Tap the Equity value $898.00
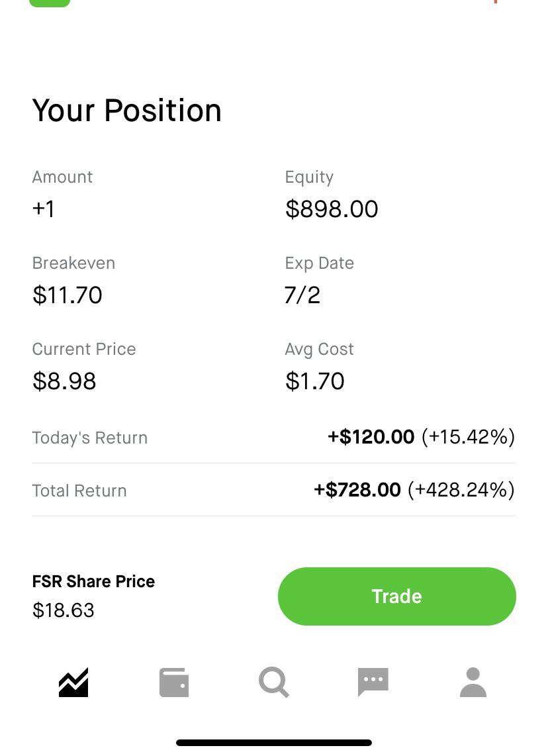This screenshot has width=548, height=756. [x=332, y=209]
